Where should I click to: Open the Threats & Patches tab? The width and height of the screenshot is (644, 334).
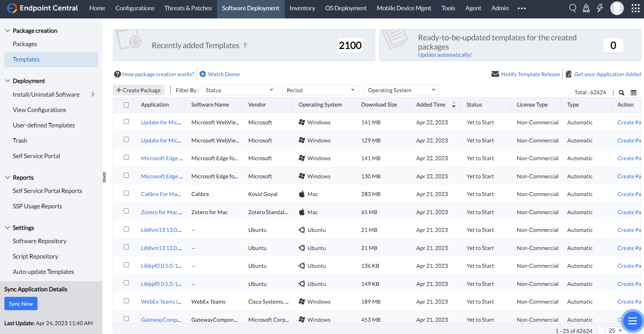click(x=188, y=8)
